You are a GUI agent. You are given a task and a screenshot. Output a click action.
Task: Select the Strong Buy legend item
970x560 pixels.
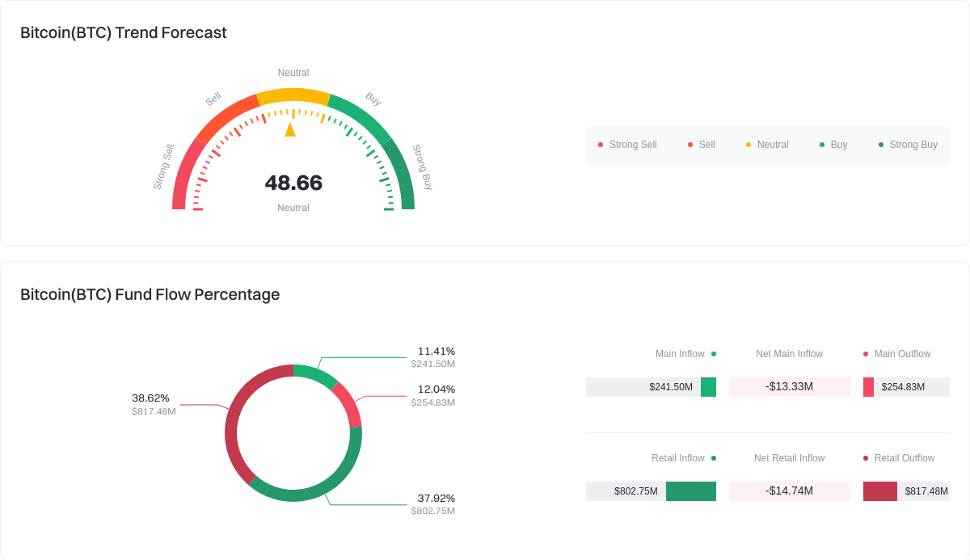click(x=908, y=145)
